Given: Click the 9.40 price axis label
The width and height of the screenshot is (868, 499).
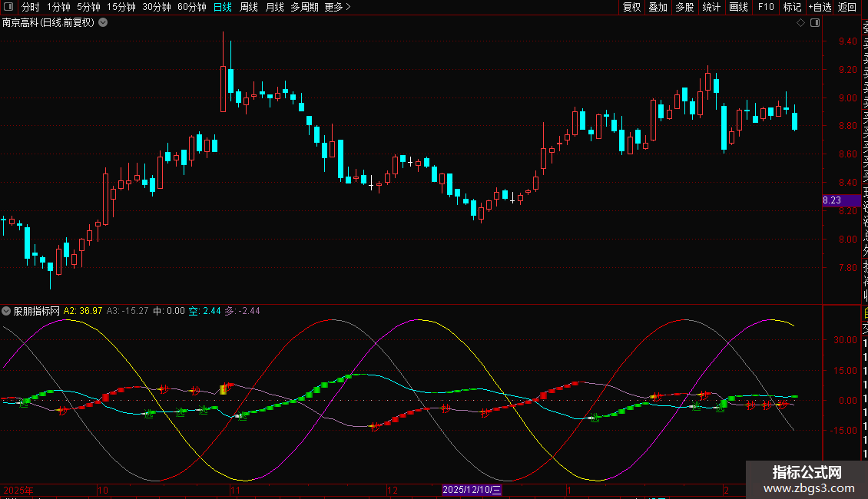Looking at the screenshot, I should 847,41.
